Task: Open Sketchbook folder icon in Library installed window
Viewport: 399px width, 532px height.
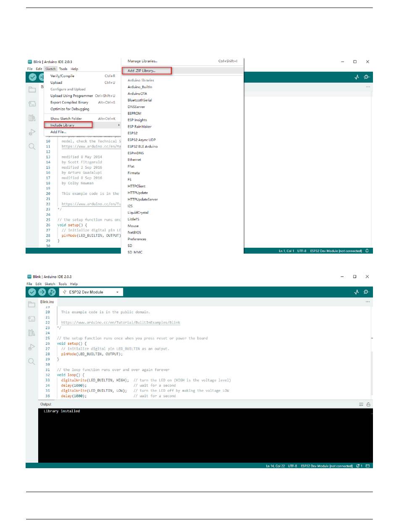Action: click(x=32, y=304)
